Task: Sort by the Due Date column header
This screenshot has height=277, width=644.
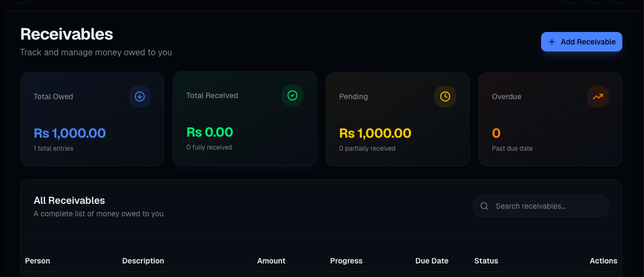Action: [x=432, y=261]
